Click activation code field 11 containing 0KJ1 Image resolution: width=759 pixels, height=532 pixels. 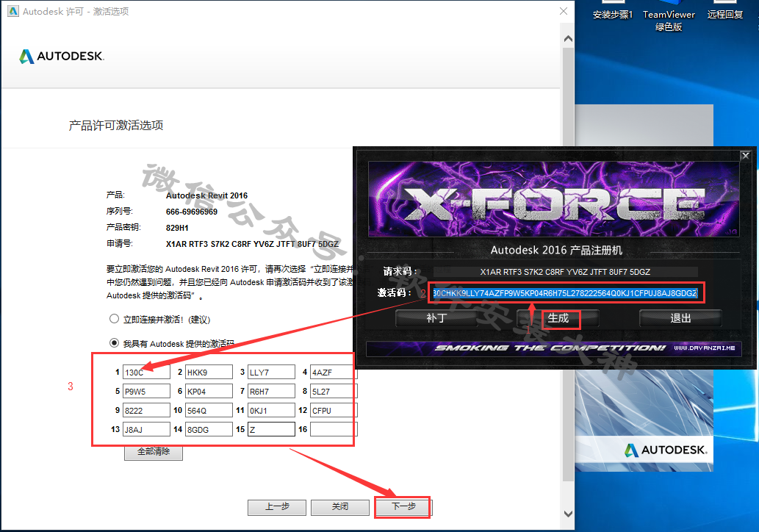tap(271, 410)
